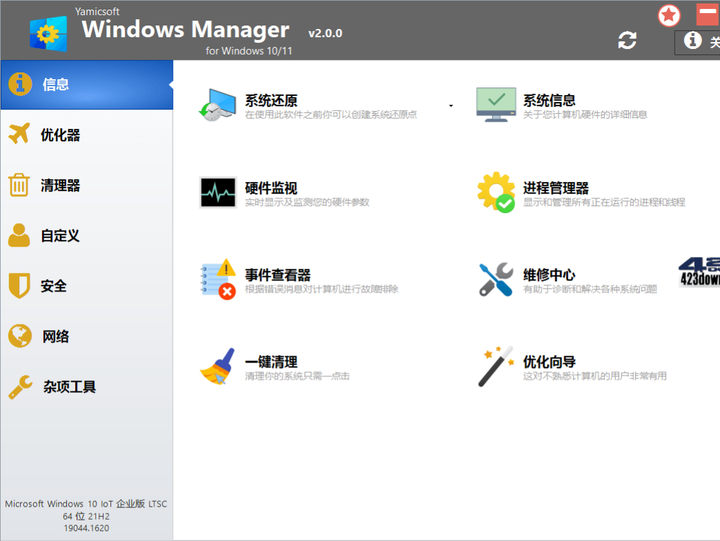Switch to the 优化器 section
720x541 pixels.
[x=87, y=135]
